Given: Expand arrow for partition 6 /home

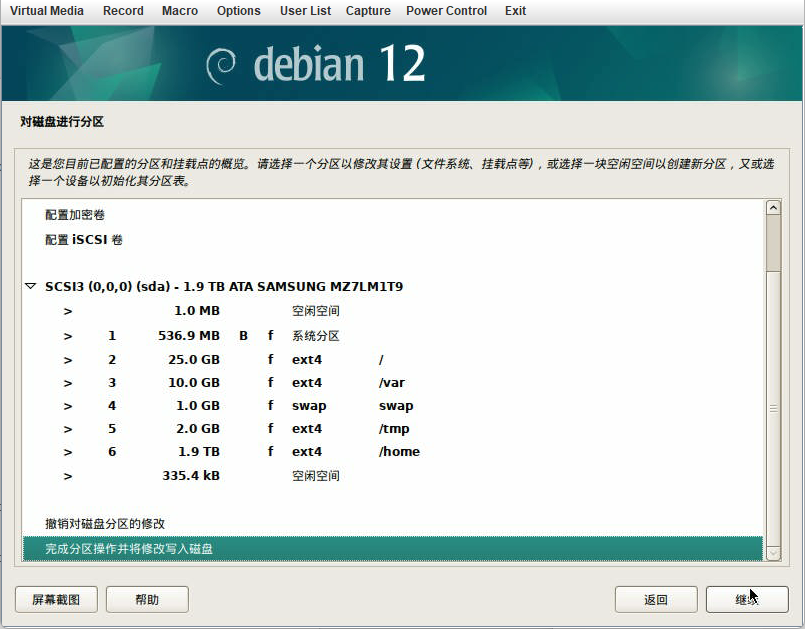Looking at the screenshot, I should pos(68,452).
